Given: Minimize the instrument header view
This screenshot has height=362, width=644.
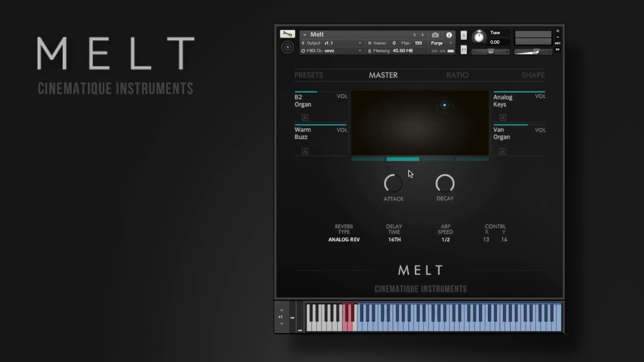Looking at the screenshot, I should pyautogui.click(x=557, y=37).
